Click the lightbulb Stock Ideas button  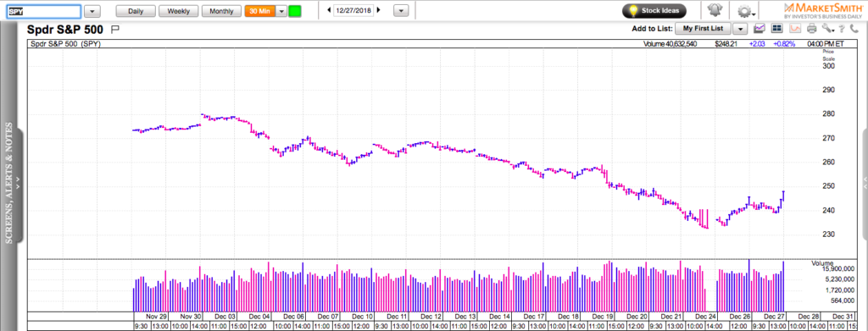coord(654,10)
